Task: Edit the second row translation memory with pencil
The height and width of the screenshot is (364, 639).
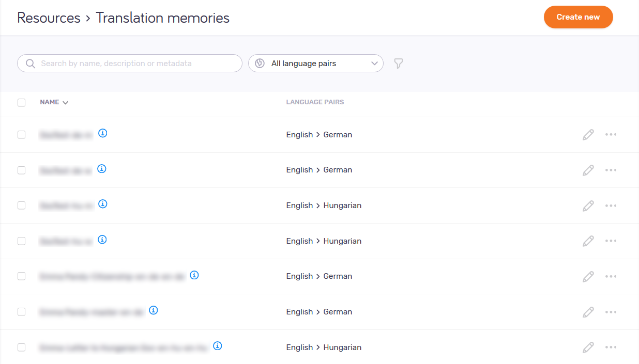Action: pyautogui.click(x=588, y=170)
